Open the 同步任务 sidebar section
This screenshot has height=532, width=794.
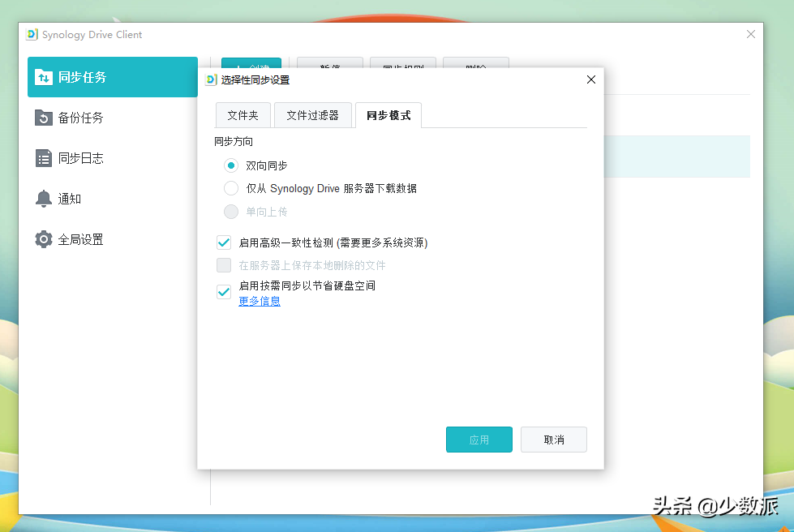tap(113, 77)
